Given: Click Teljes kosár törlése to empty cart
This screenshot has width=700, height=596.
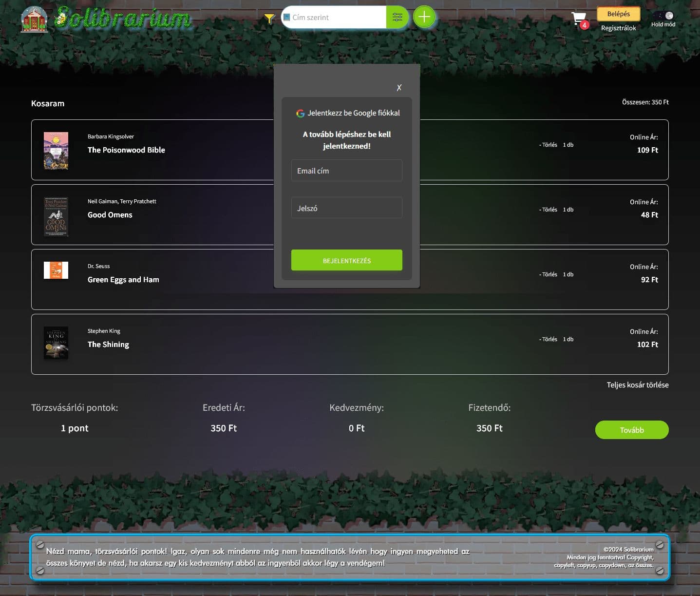Looking at the screenshot, I should point(637,385).
